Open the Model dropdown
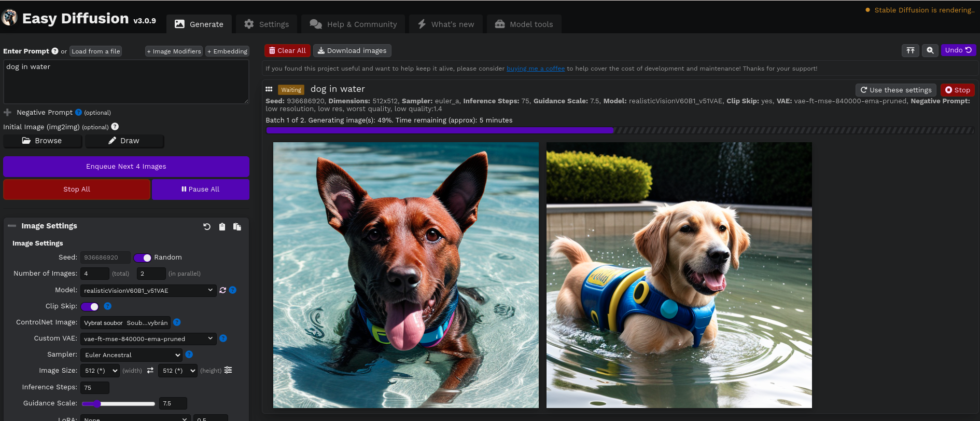 pos(148,290)
